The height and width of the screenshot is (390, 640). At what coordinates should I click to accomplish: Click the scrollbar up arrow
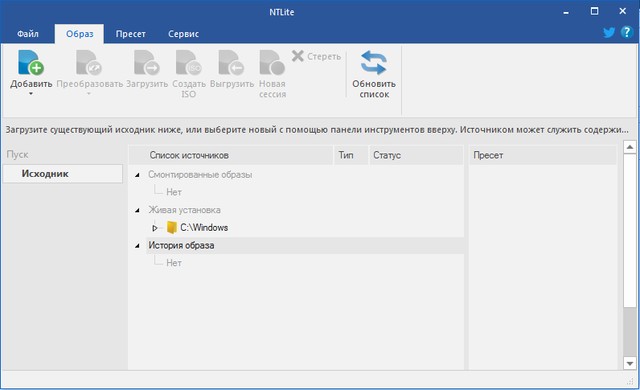point(630,147)
